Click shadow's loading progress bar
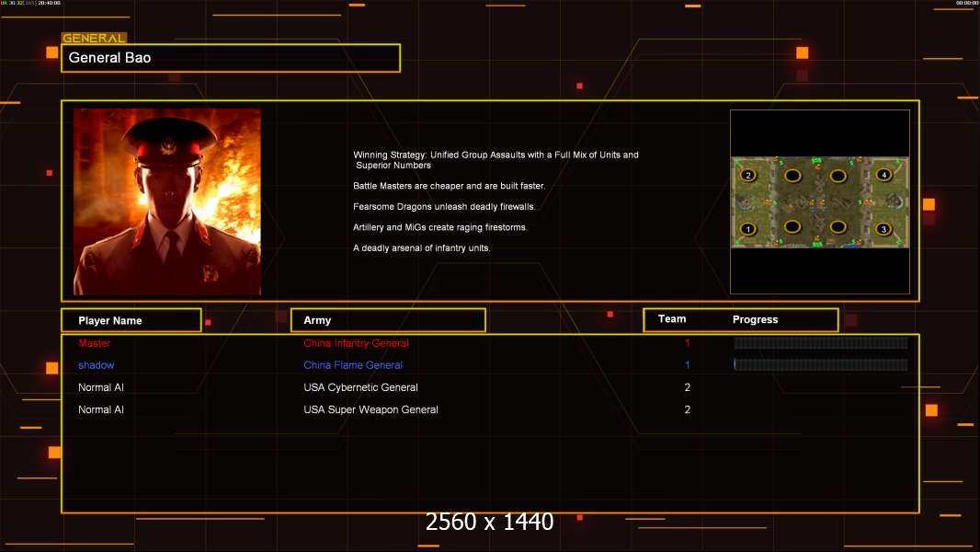980x552 pixels. (821, 364)
